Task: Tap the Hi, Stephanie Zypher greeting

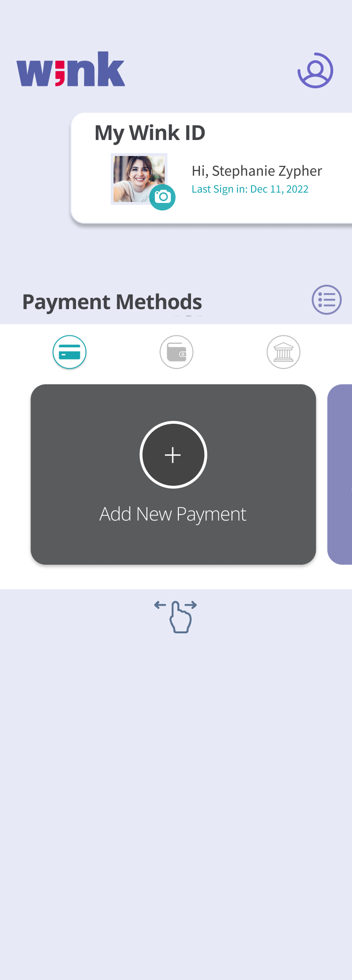Action: [x=257, y=171]
